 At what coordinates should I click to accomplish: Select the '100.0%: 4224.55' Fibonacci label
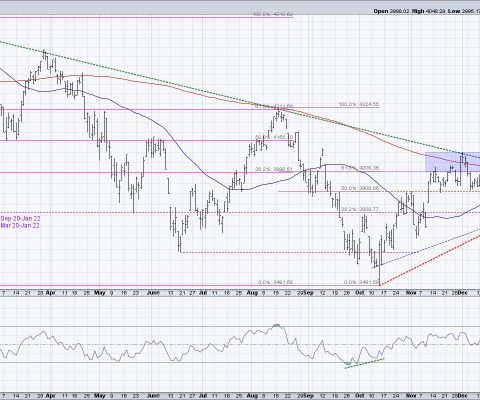[359, 104]
